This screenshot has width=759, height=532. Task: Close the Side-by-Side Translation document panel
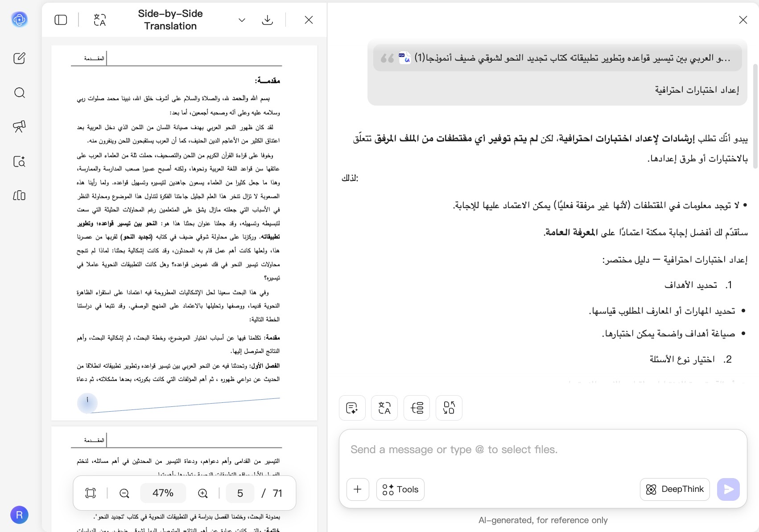[x=309, y=20]
